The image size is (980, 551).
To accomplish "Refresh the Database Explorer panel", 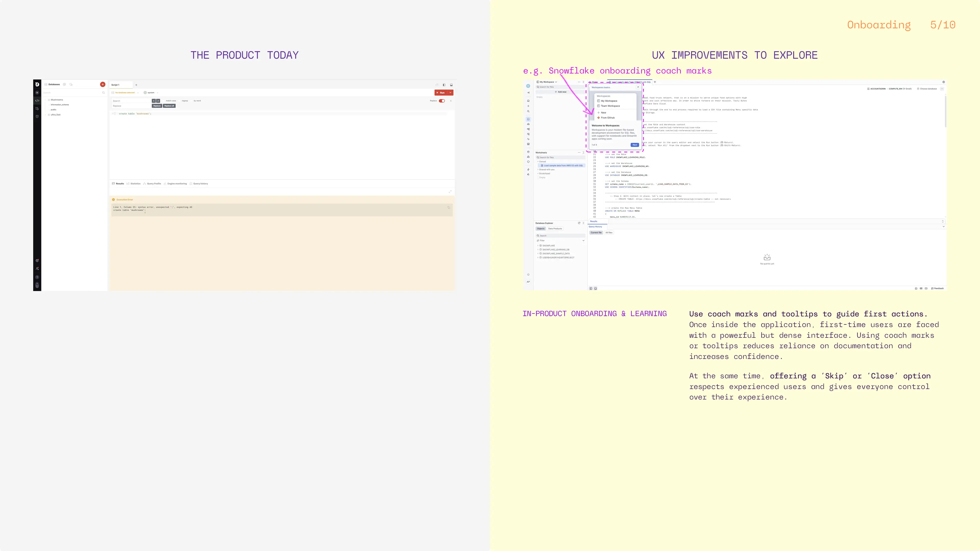I will click(579, 223).
